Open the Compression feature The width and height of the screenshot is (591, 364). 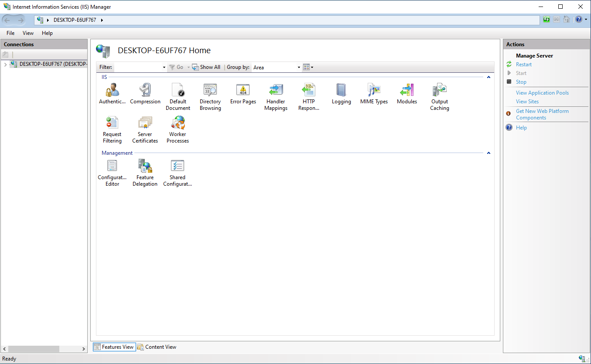click(145, 90)
